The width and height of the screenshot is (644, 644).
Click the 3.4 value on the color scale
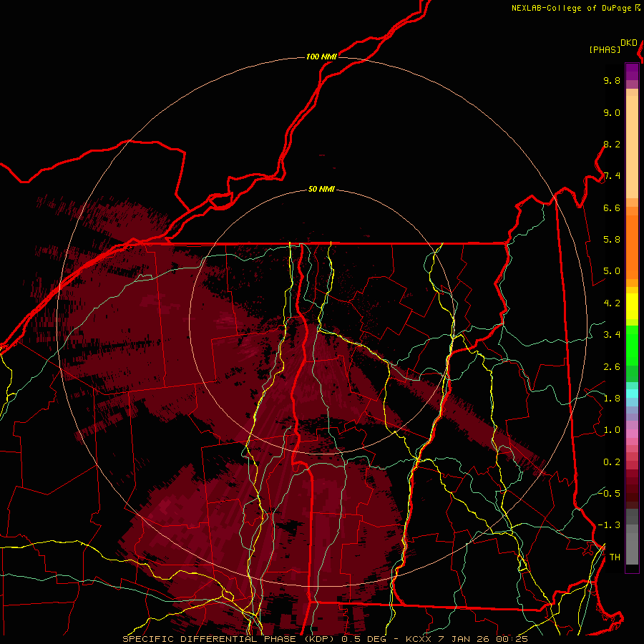[612, 335]
